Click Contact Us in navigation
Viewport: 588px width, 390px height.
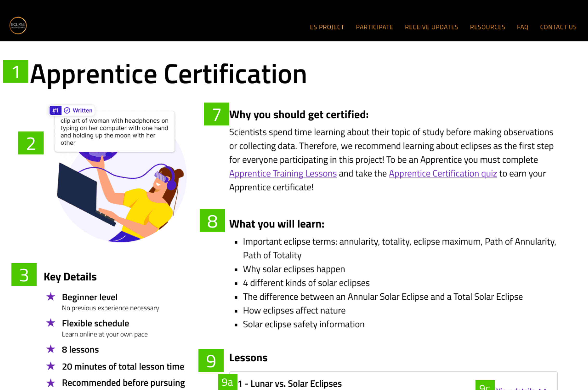pyautogui.click(x=558, y=27)
